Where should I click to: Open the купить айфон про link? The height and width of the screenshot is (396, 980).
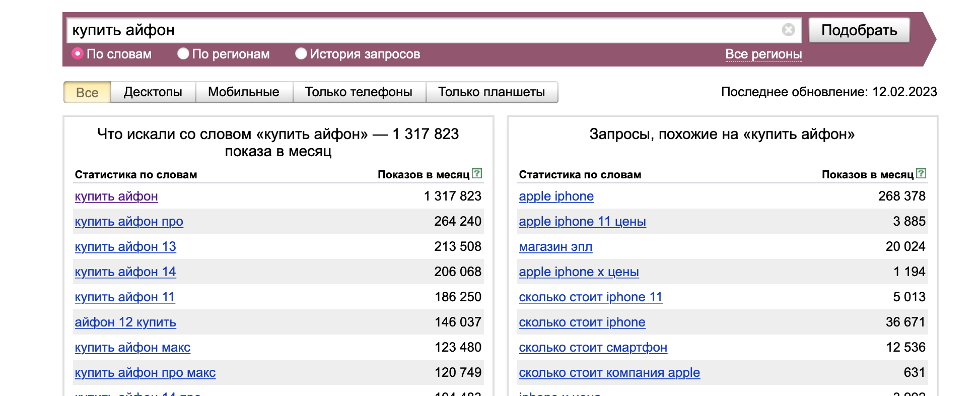click(x=129, y=221)
